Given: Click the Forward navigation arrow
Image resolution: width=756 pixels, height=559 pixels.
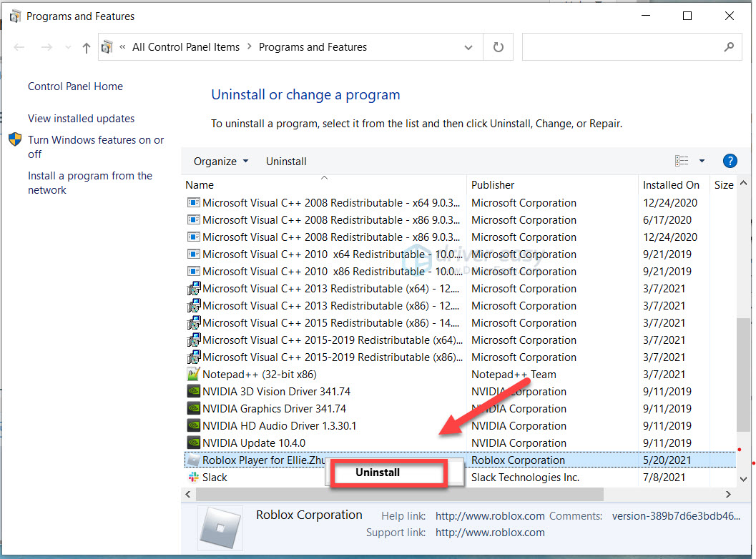Looking at the screenshot, I should (46, 47).
